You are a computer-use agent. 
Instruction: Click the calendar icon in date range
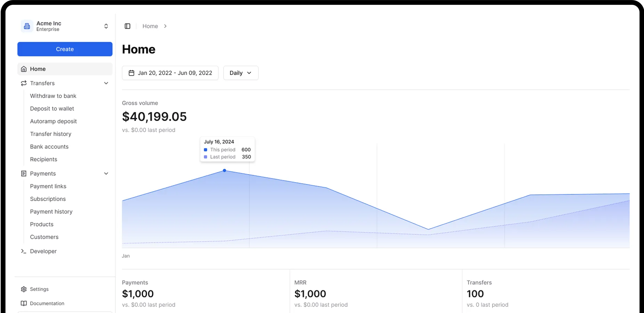click(x=131, y=73)
